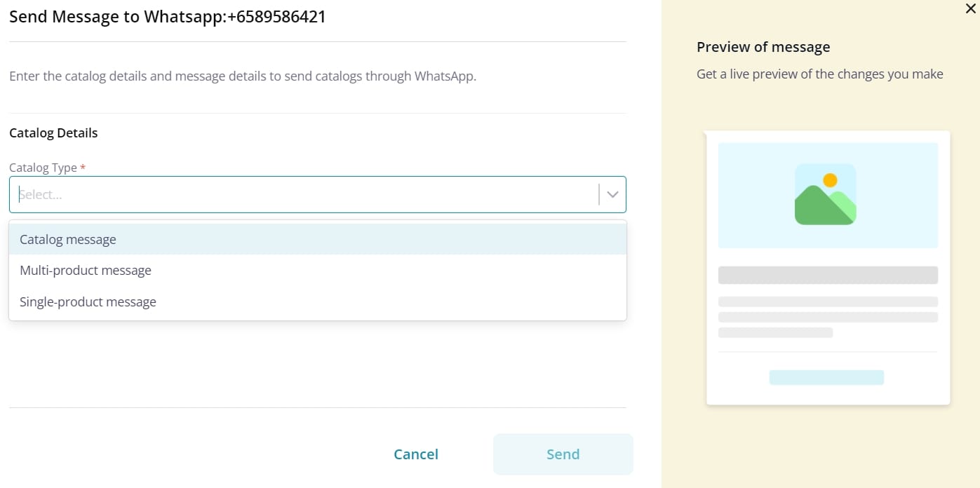Pick Single-product message option
This screenshot has height=488, width=980.
317,301
